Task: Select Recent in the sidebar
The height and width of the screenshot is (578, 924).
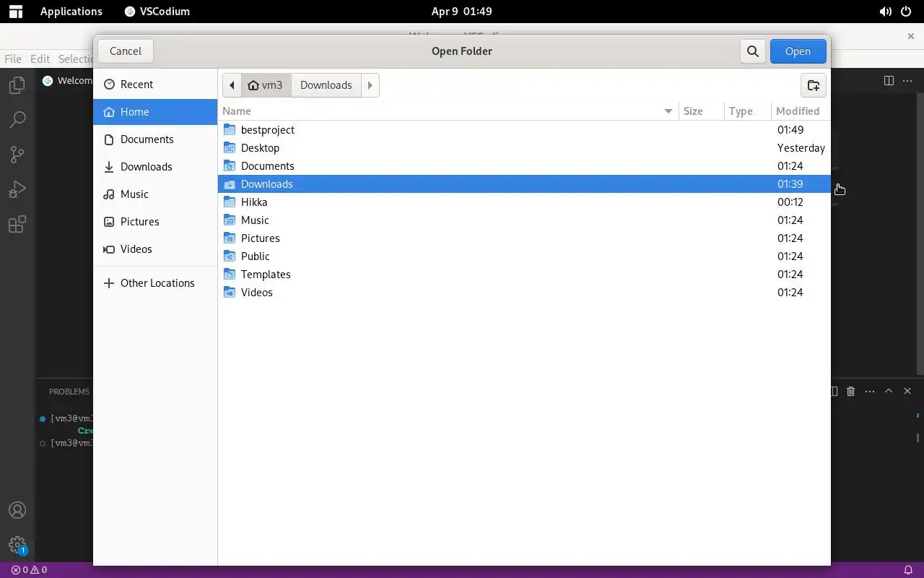Action: click(x=155, y=85)
